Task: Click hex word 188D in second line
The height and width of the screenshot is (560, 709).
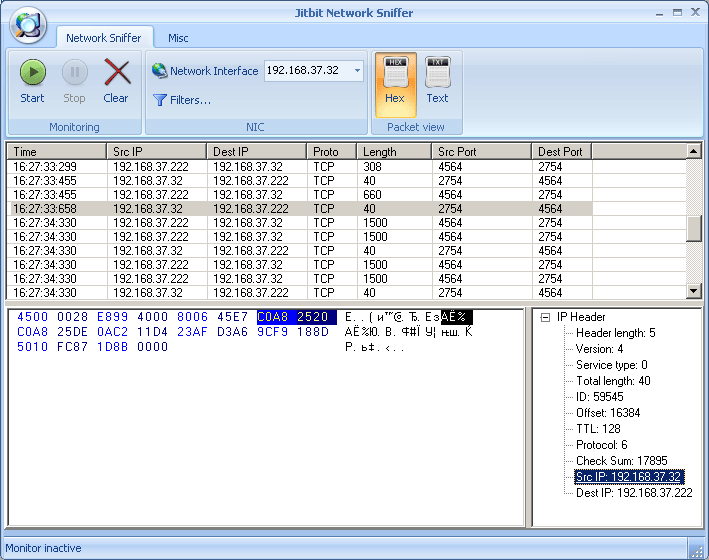Action: click(x=313, y=332)
